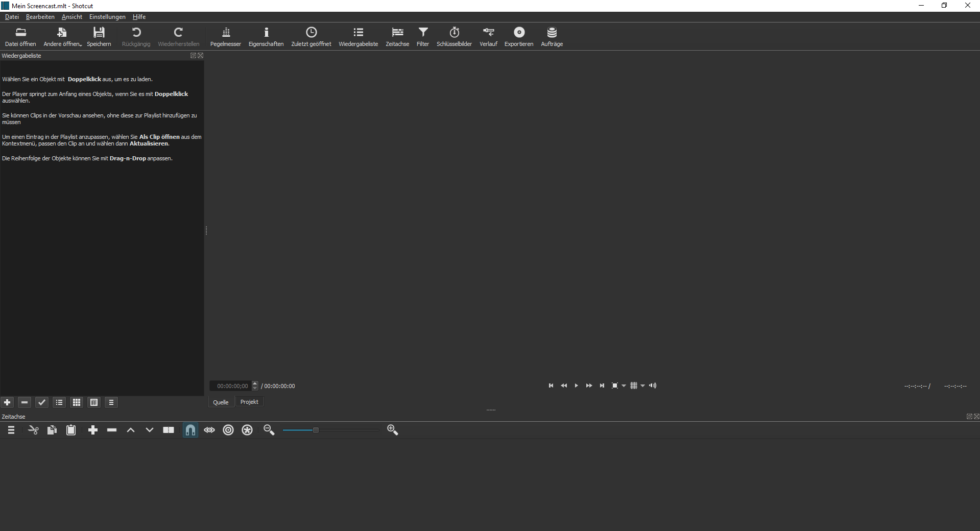Overwrite clip with the down chevron icon

[x=150, y=430]
